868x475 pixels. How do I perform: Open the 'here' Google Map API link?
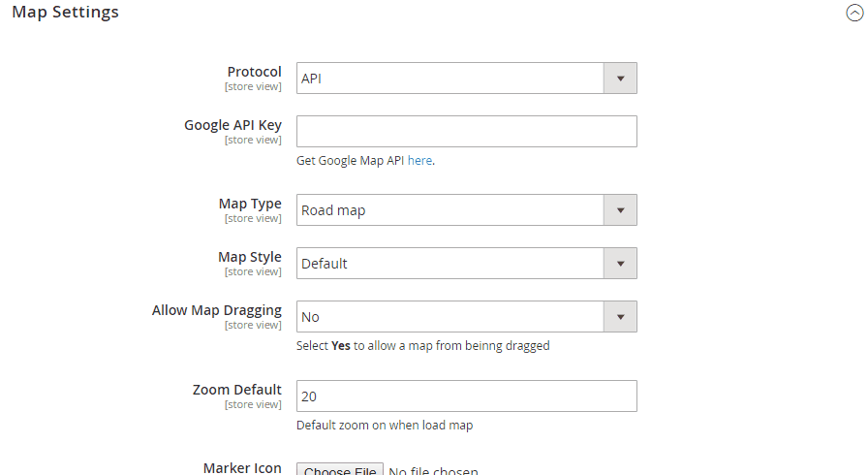point(419,161)
